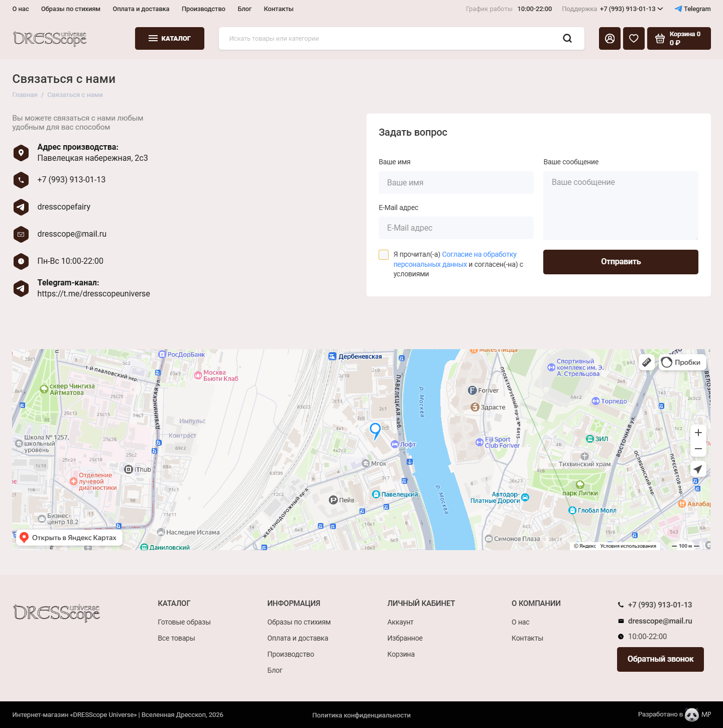Open footer Блог link
Image resolution: width=723 pixels, height=728 pixels.
tap(275, 670)
